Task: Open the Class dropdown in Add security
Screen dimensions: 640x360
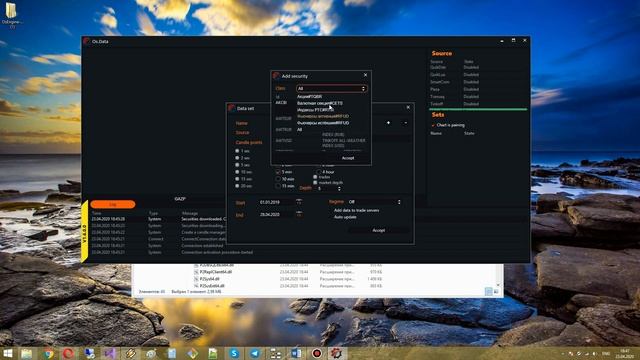Action: (x=331, y=89)
